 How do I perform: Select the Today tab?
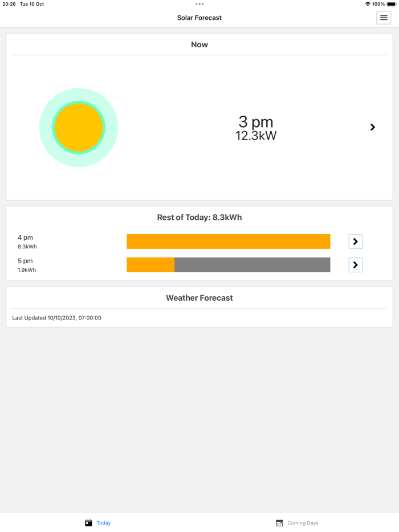coord(97,522)
